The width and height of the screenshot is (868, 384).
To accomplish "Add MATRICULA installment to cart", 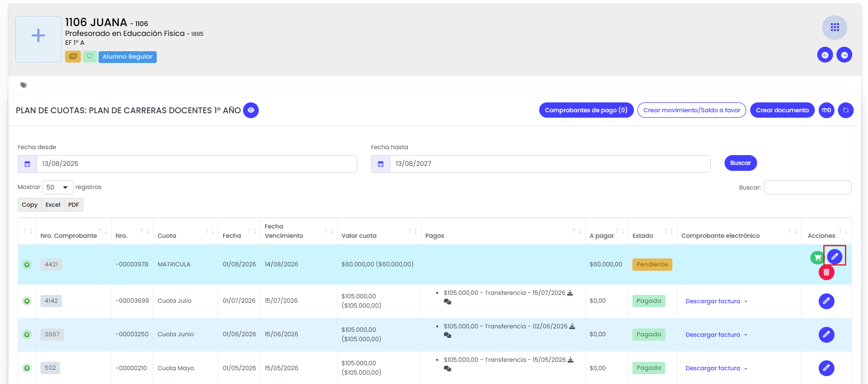I will tap(817, 257).
